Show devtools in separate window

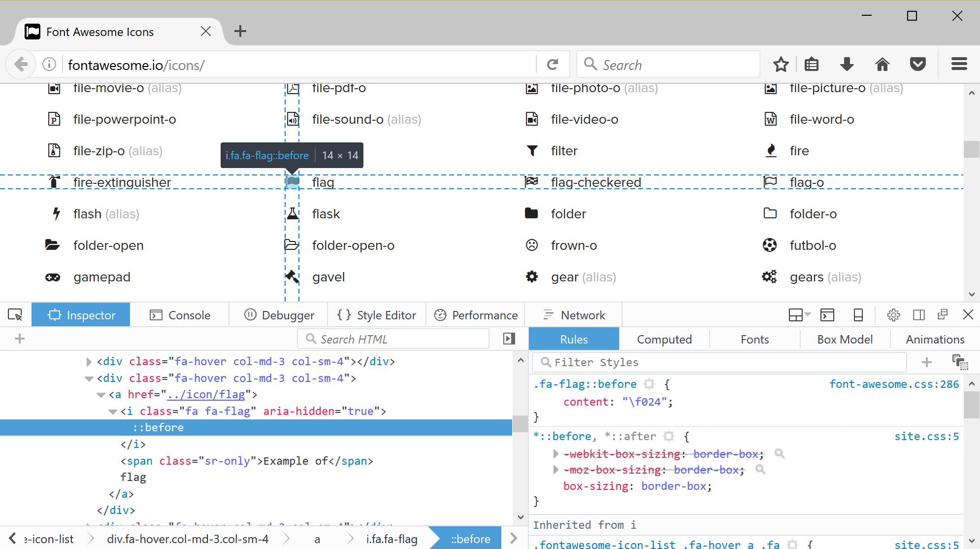(x=943, y=314)
